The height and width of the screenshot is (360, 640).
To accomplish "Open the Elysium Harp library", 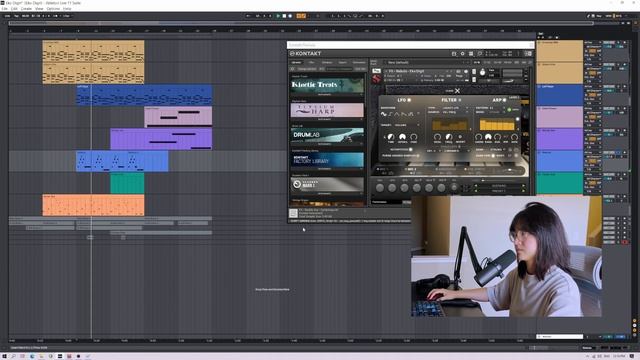I will point(327,110).
